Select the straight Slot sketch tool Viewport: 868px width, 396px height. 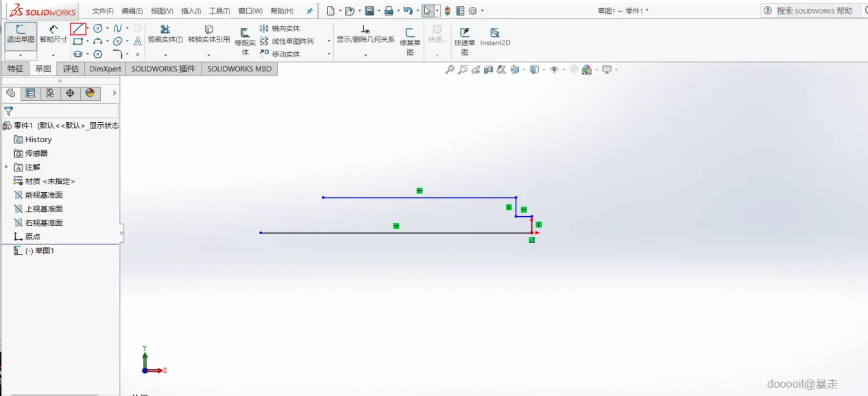77,54
